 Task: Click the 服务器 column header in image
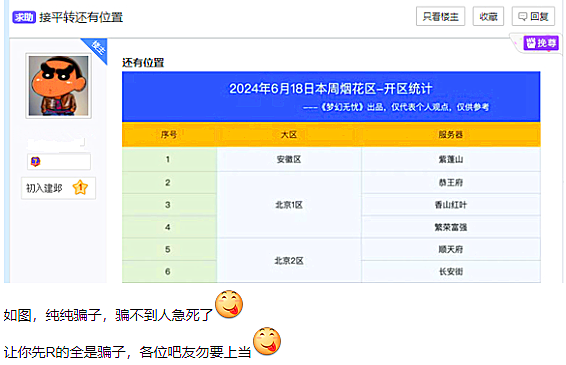click(450, 135)
